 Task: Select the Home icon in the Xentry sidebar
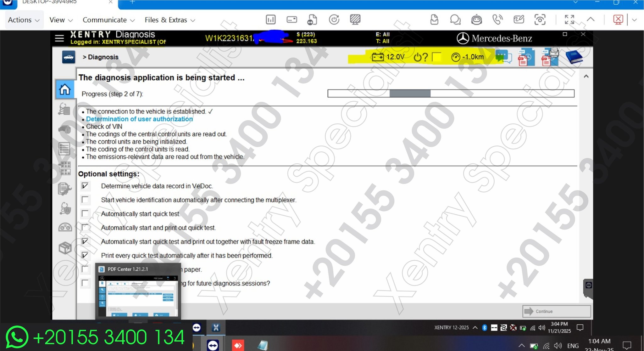(x=65, y=89)
